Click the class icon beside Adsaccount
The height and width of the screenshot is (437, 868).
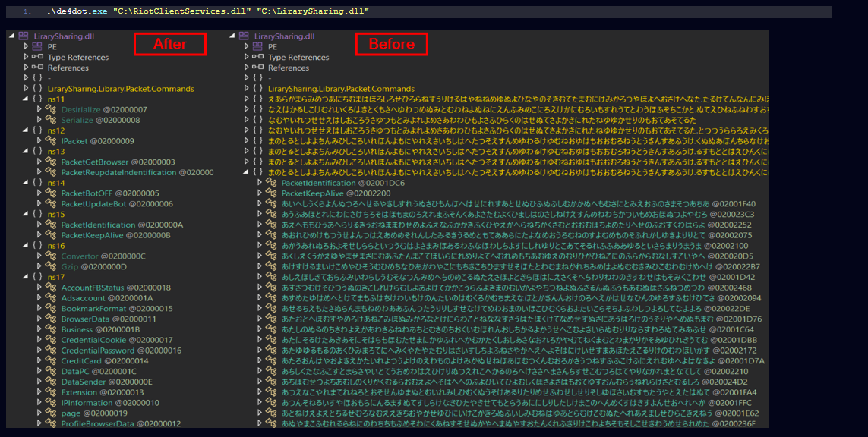(51, 298)
